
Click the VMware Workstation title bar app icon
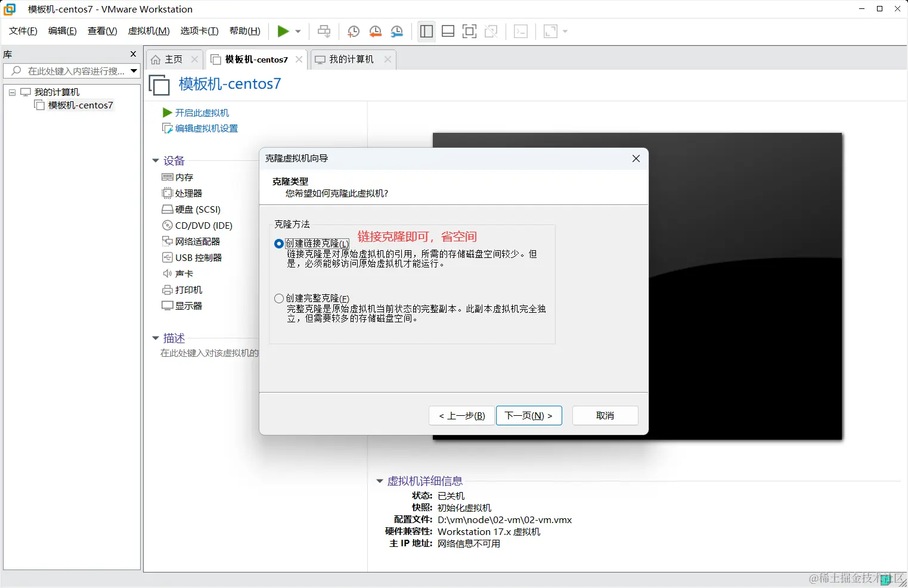(x=10, y=9)
